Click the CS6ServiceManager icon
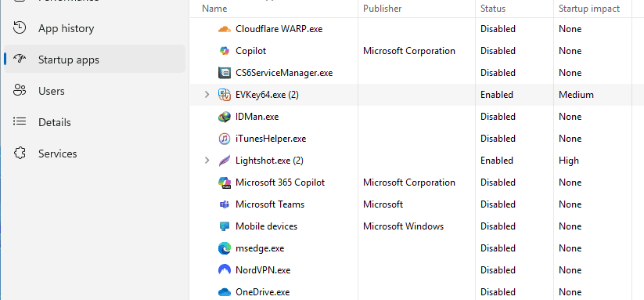This screenshot has width=644, height=300. click(225, 73)
